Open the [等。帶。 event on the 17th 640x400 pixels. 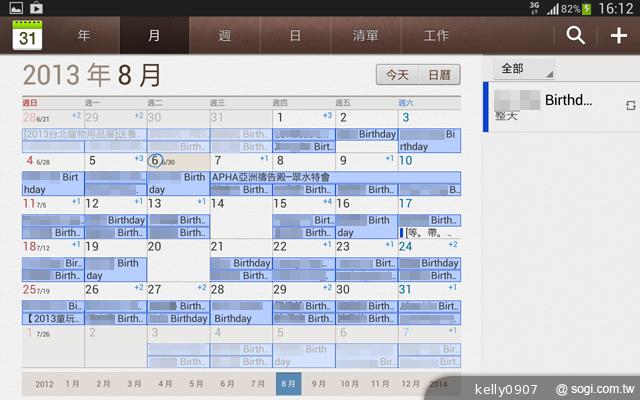(x=429, y=233)
